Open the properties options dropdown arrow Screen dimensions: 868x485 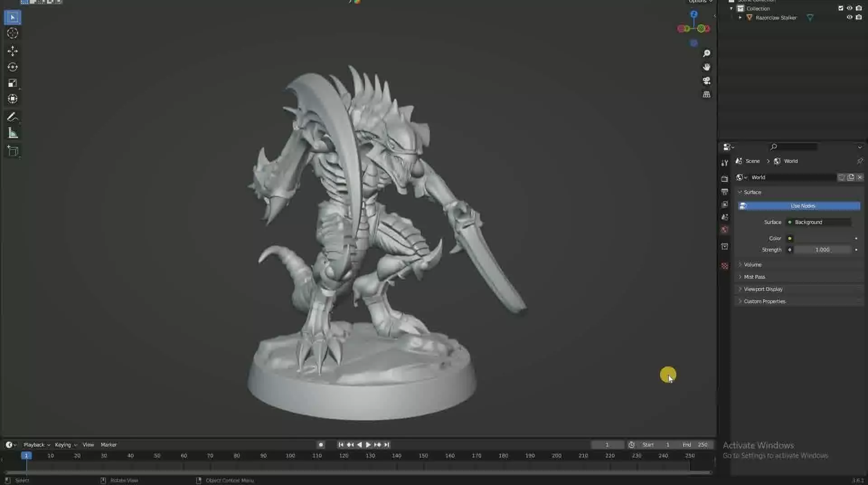[x=860, y=147]
